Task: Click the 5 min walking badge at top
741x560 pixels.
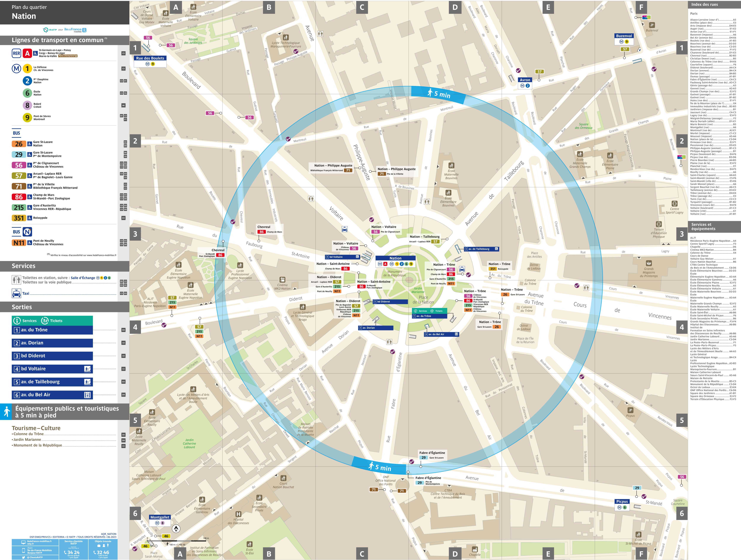Action: click(438, 94)
